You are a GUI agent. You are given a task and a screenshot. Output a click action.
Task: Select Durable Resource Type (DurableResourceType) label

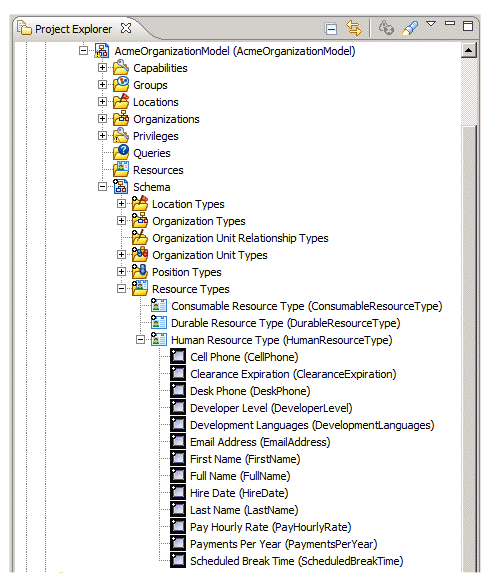tap(285, 323)
